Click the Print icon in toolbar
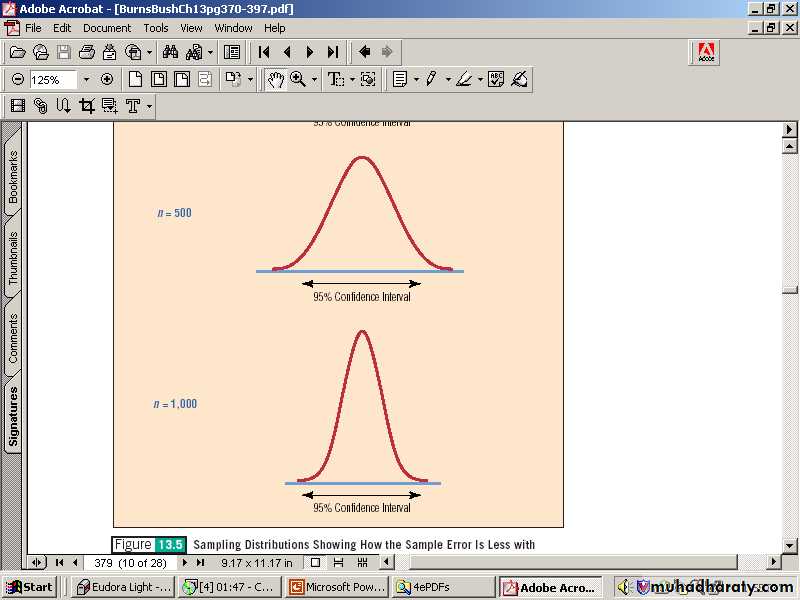The image size is (800, 600). click(x=86, y=52)
